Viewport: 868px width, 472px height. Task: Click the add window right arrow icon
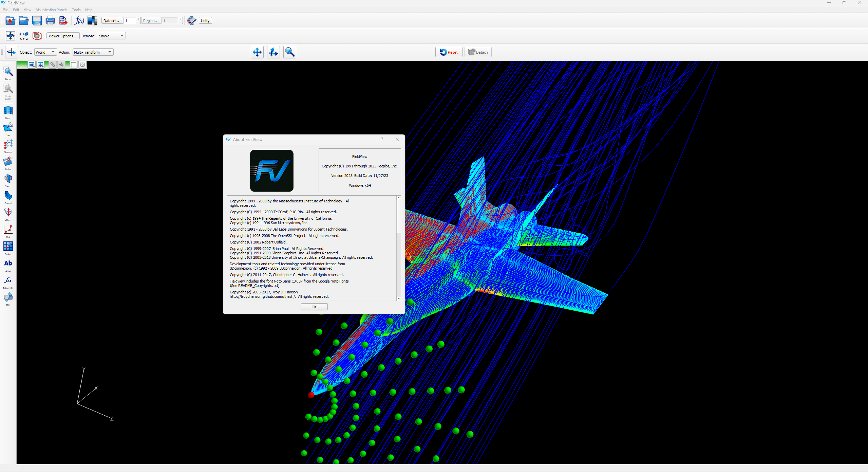pos(32,65)
